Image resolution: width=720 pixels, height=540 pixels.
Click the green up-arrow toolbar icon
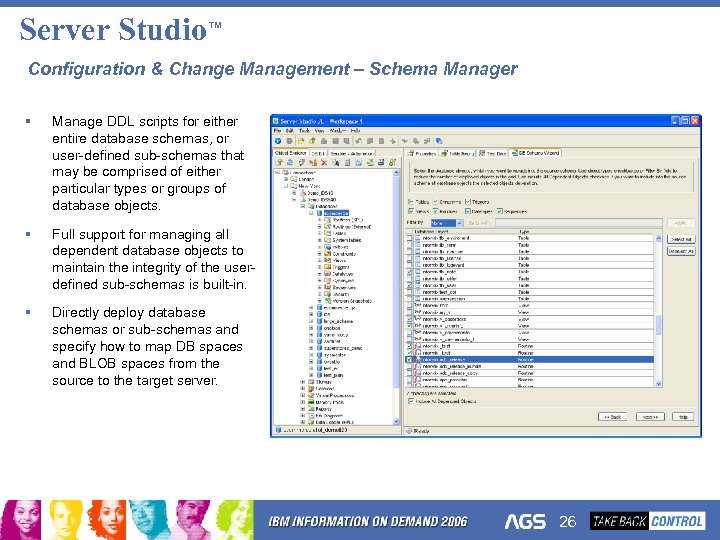[x=312, y=141]
